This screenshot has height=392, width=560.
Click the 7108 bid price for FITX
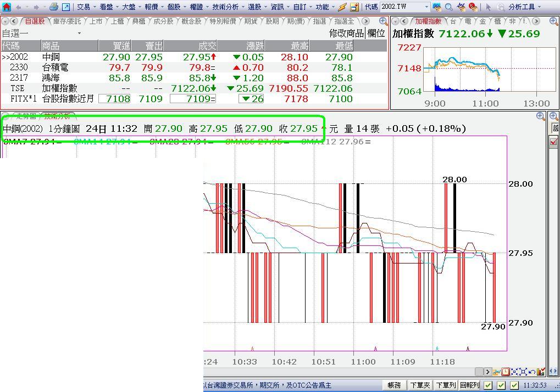click(x=114, y=99)
